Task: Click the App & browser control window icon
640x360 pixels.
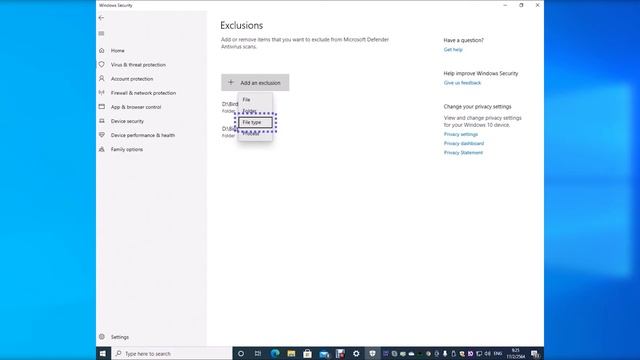Action: [x=102, y=107]
